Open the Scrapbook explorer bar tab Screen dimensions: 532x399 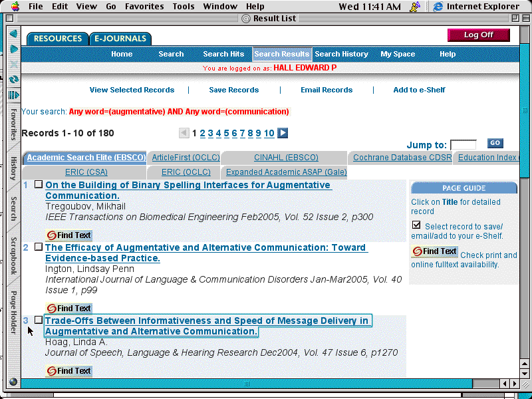pyautogui.click(x=13, y=256)
